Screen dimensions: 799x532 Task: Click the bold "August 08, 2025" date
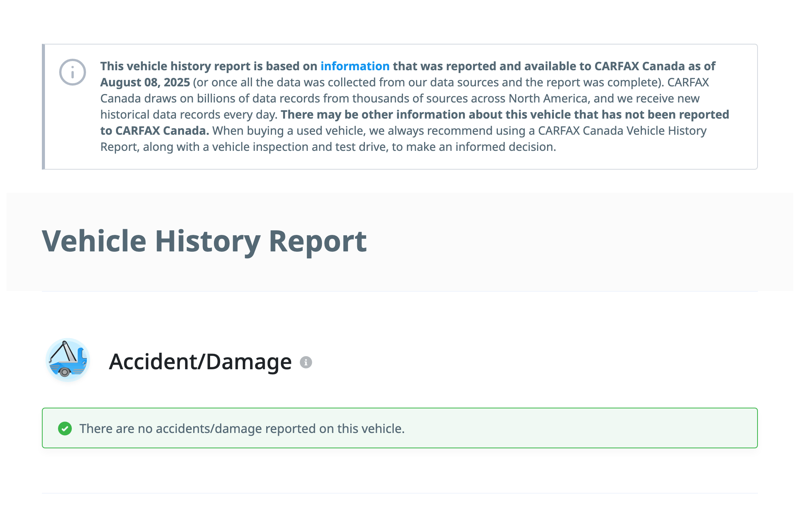point(145,82)
